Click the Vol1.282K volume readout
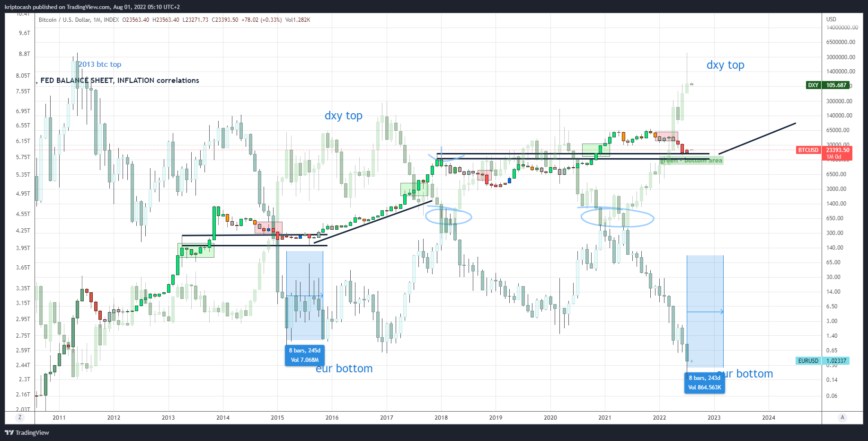 [x=298, y=20]
